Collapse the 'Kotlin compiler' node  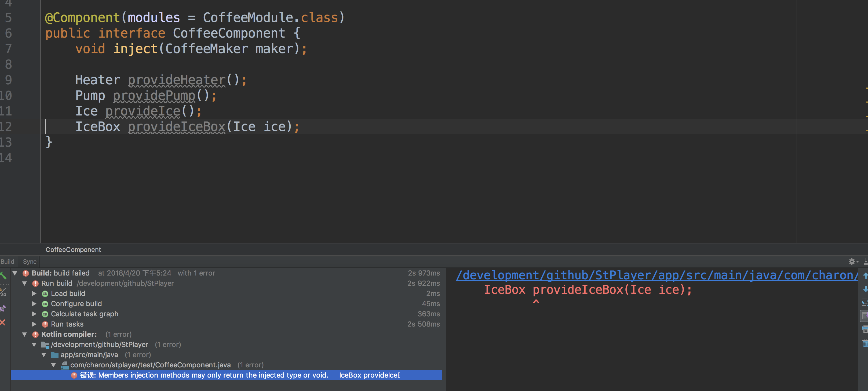[x=25, y=334]
